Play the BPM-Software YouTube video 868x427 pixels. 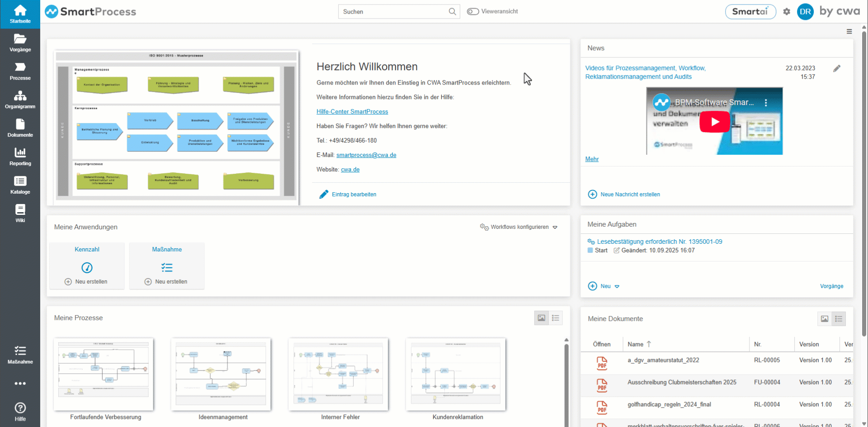(714, 122)
